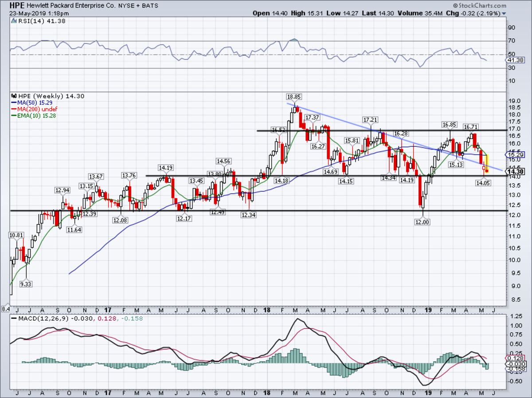This screenshot has height=398, width=532.
Task: Select the green EMA(10) legend marker
Action: pos(13,115)
